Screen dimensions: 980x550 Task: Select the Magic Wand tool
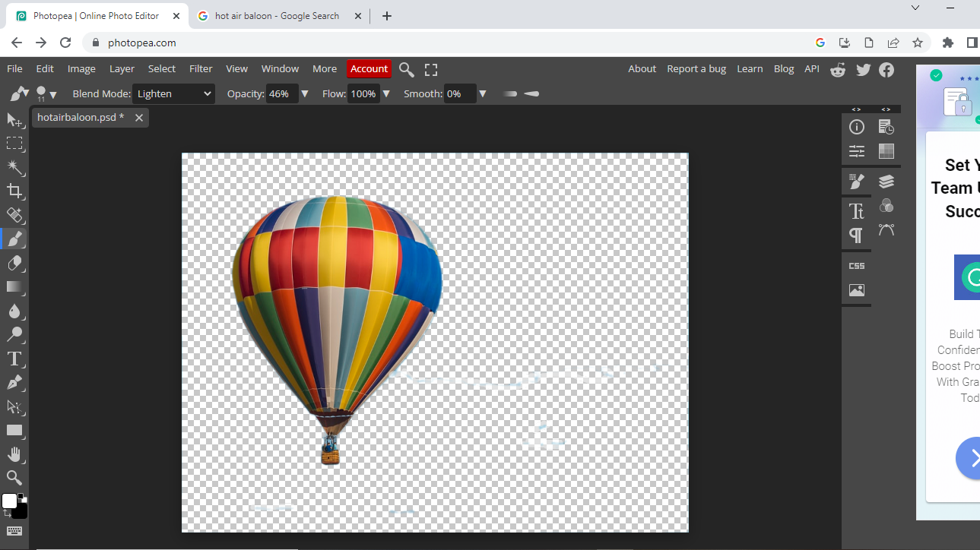tap(14, 167)
